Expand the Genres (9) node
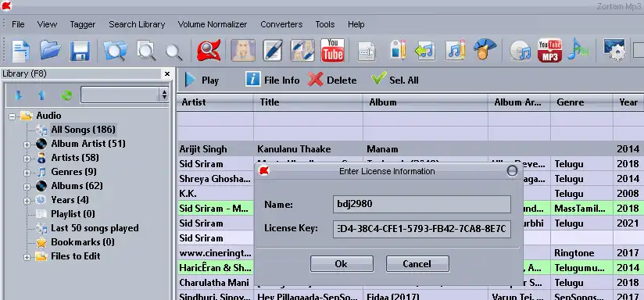The image size is (644, 300). (x=27, y=173)
